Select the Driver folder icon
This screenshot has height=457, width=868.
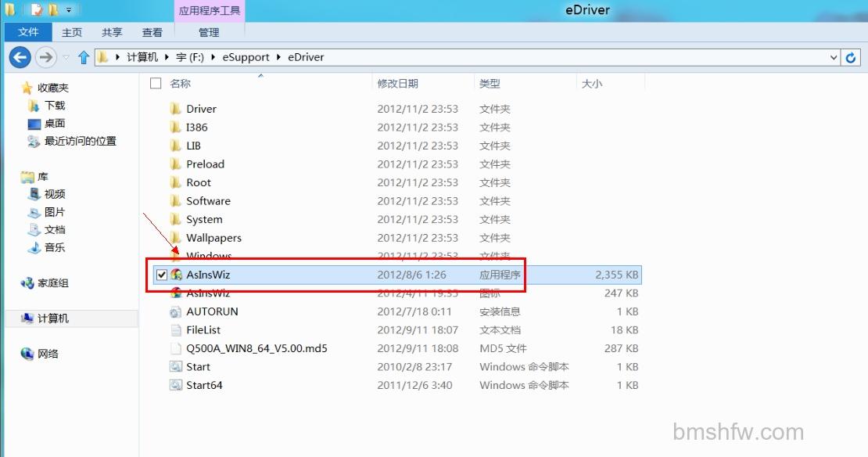point(175,108)
